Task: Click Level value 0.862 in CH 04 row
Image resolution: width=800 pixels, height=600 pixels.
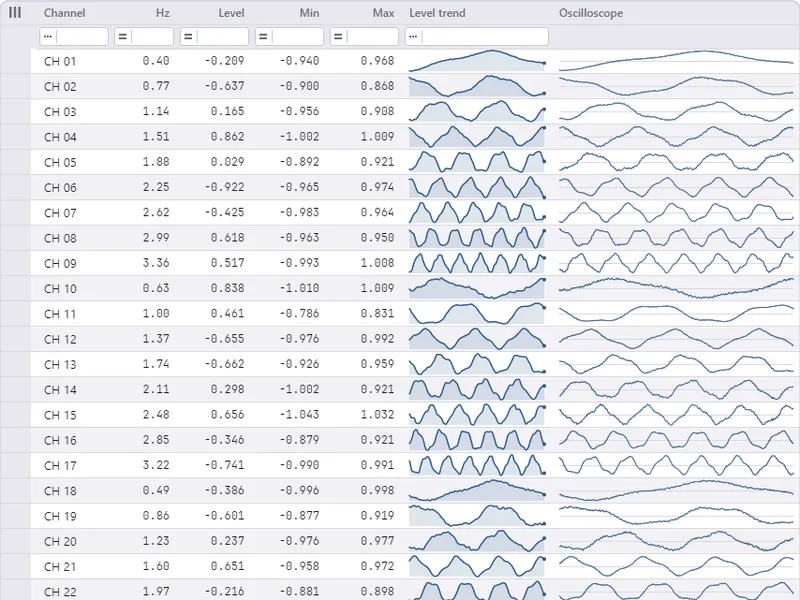Action: [228, 137]
